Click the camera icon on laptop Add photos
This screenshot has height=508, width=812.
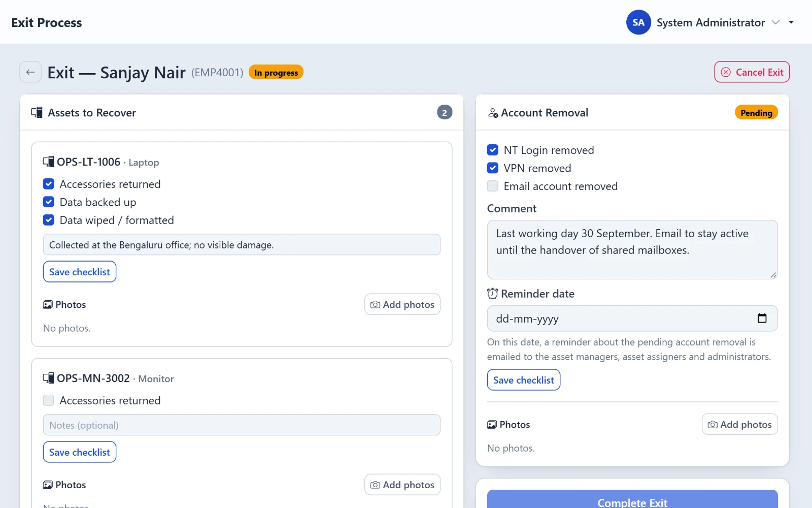[375, 305]
